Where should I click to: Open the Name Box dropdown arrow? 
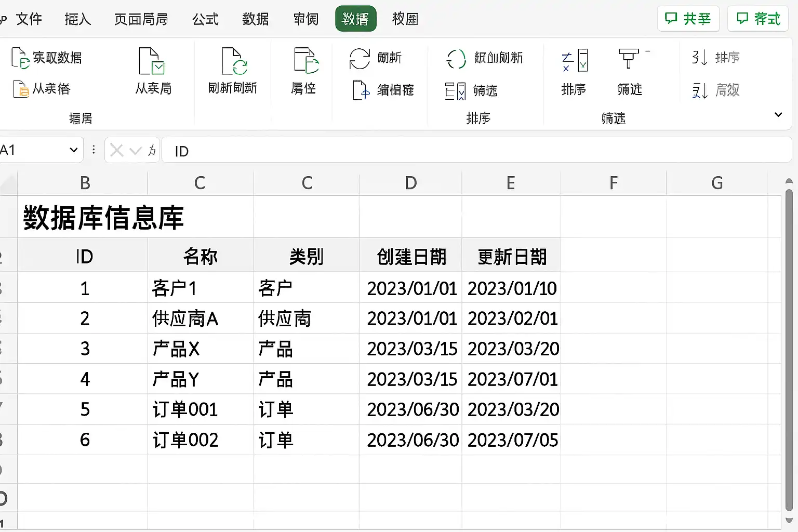click(x=73, y=150)
